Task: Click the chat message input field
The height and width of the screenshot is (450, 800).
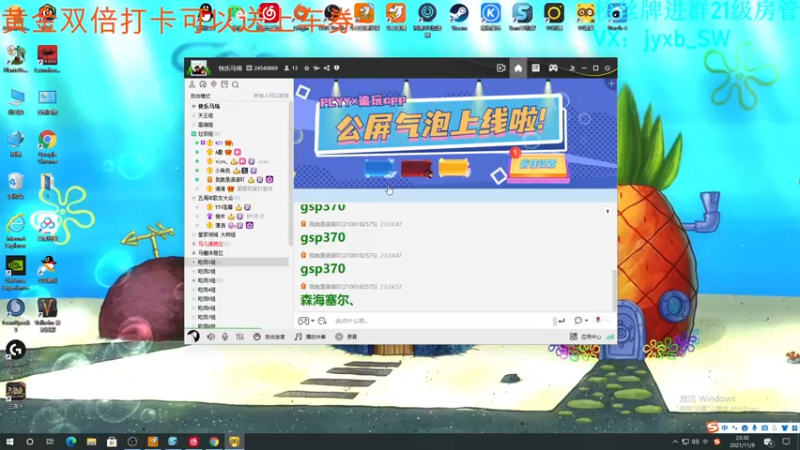Action: (441, 321)
